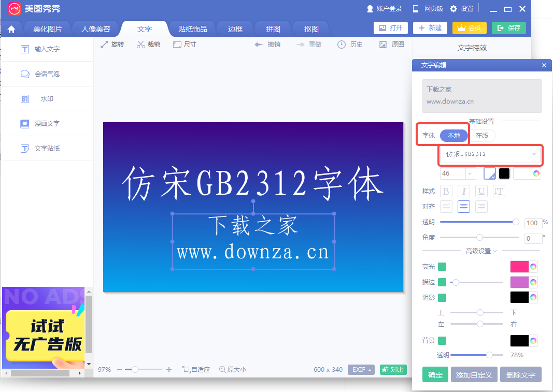Adjust shadow 上下 vertical slider
The image size is (553, 392).
476,313
